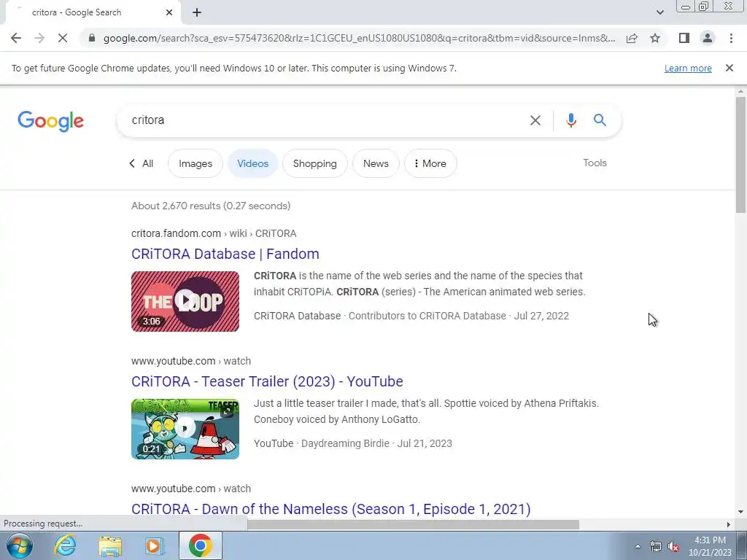Viewport: 747px width, 560px height.
Task: Click the scroll down arrow
Action: click(740, 512)
